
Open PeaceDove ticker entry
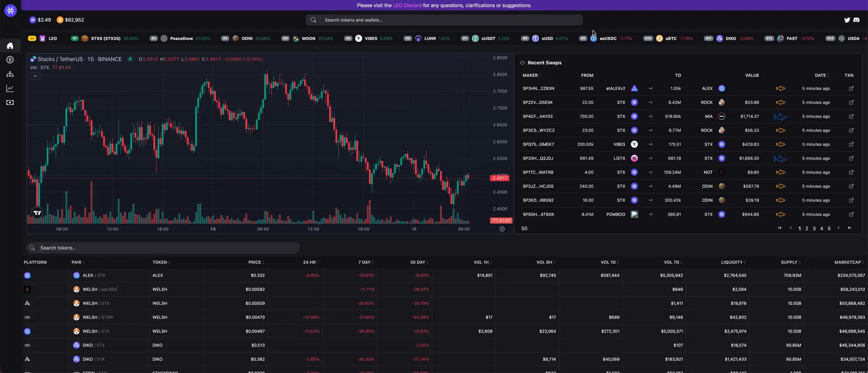click(x=179, y=38)
